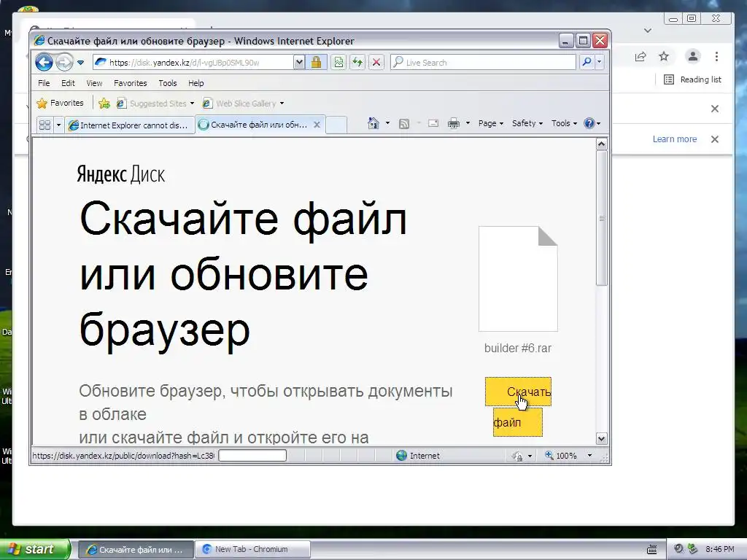
Task: Click the security lock icon
Action: click(316, 63)
